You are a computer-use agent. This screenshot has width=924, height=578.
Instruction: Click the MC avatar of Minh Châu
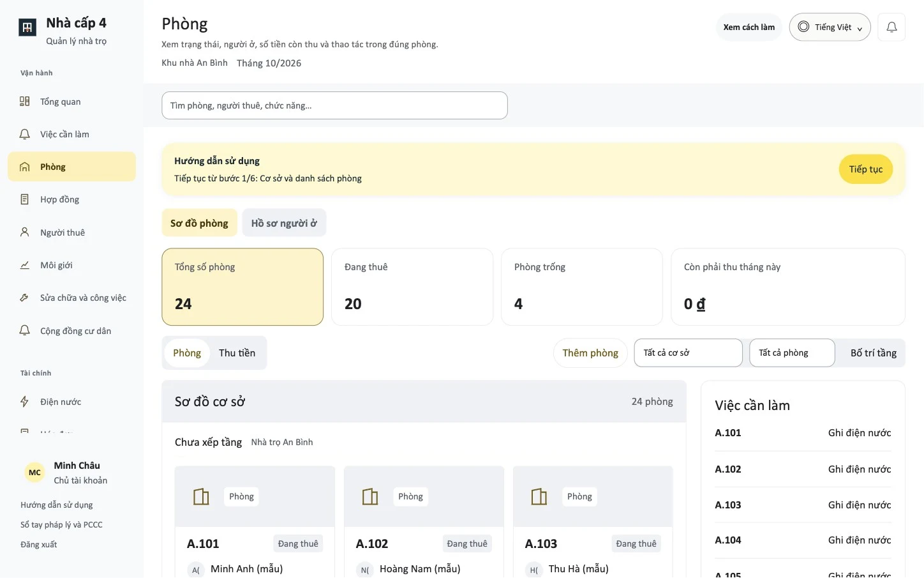click(34, 473)
